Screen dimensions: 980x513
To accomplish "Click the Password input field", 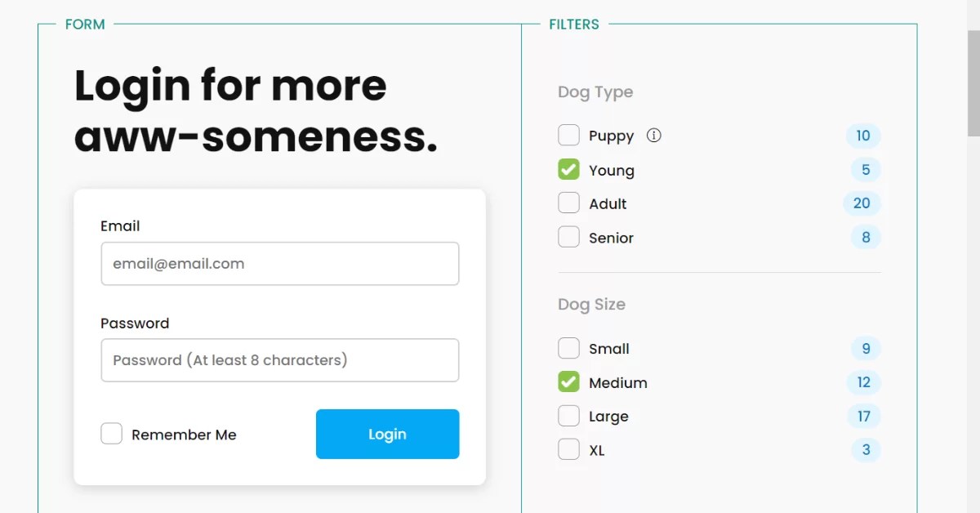I will (279, 360).
